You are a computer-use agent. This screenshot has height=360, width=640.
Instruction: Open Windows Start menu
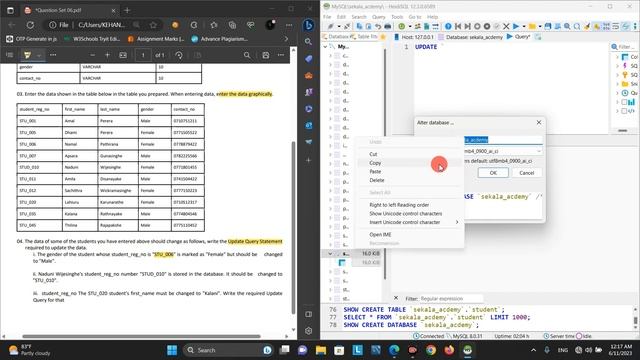coord(172,350)
